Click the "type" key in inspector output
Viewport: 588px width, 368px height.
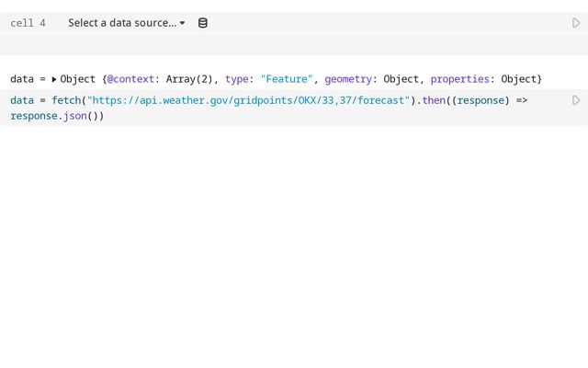pos(237,79)
